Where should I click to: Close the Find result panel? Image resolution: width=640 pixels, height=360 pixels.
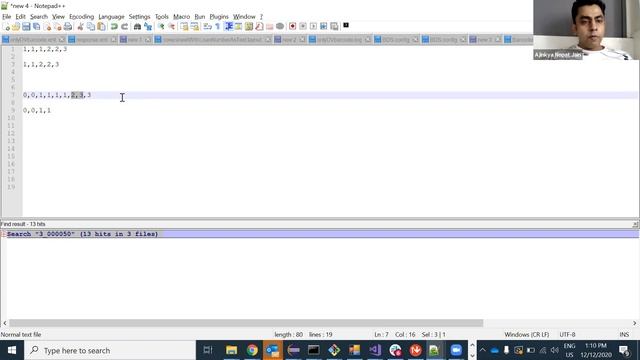(635, 224)
